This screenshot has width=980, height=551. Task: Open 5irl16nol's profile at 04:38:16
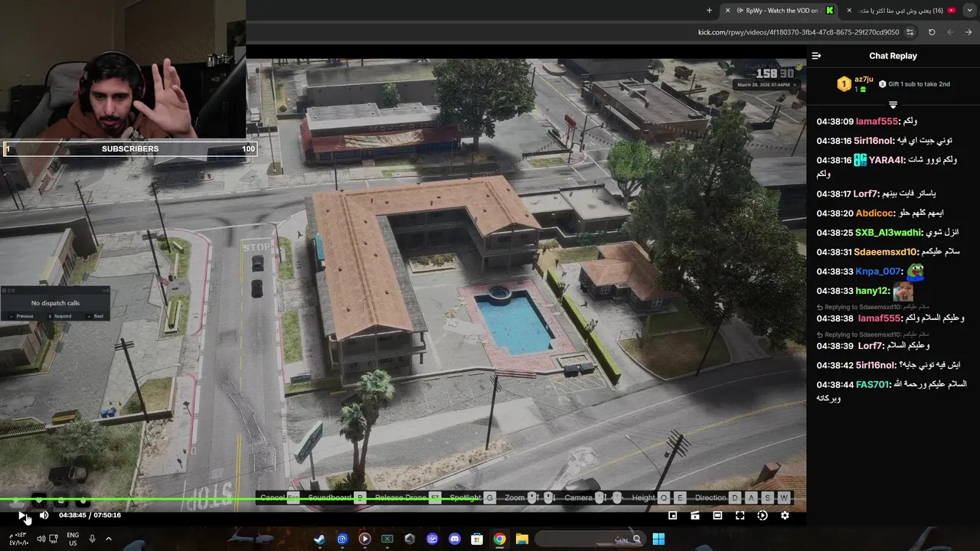[874, 141]
